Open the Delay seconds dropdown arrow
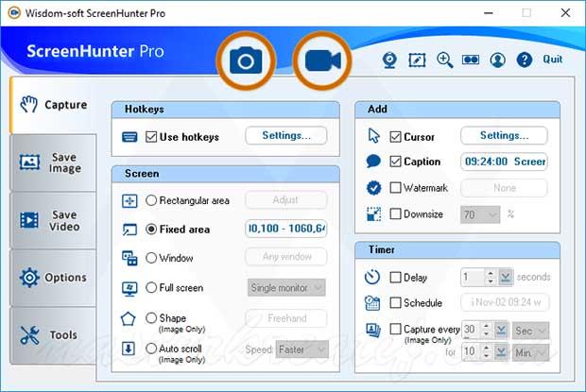 506,278
